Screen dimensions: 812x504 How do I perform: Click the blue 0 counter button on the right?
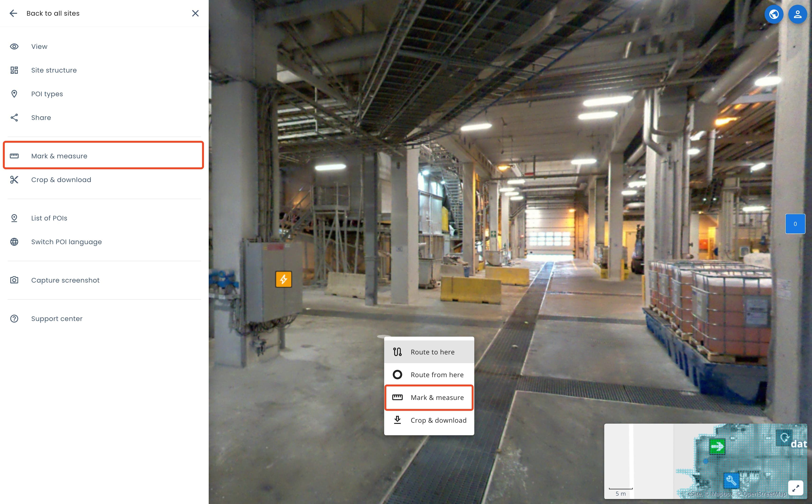click(x=795, y=224)
